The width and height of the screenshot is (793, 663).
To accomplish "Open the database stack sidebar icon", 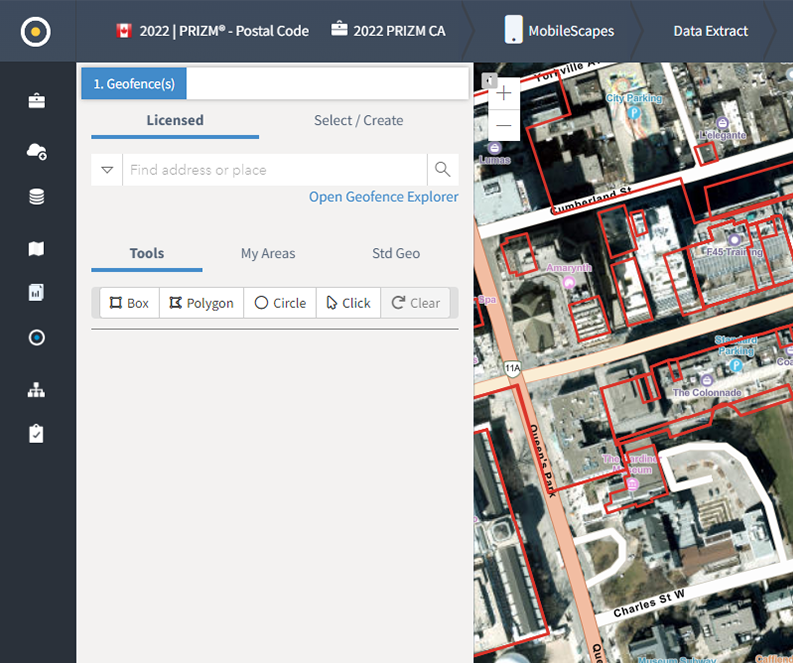I will click(37, 197).
